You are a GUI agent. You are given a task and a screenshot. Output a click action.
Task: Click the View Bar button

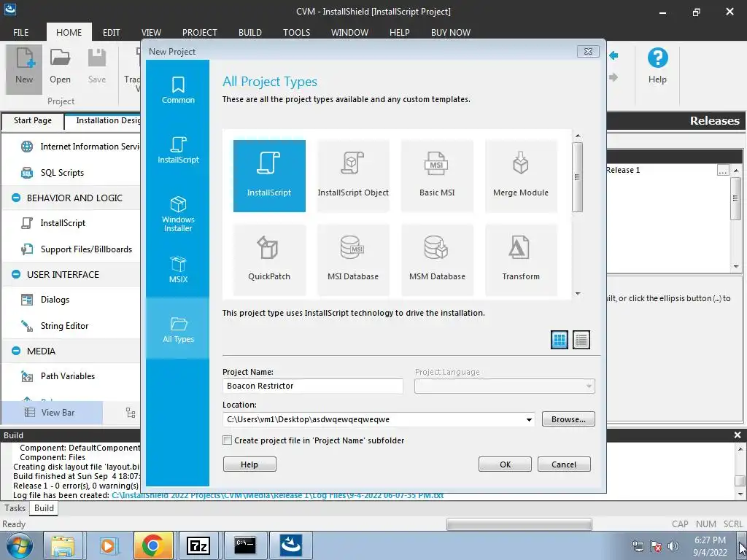click(52, 413)
